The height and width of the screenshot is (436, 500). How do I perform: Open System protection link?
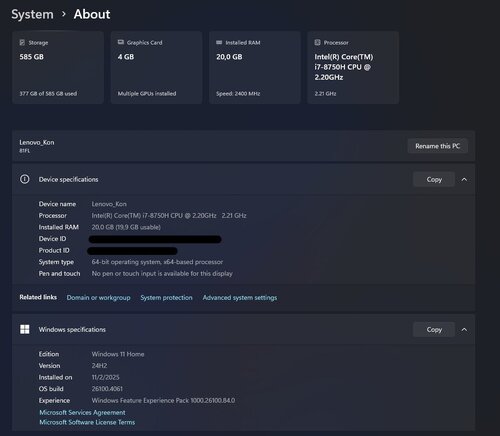[166, 298]
